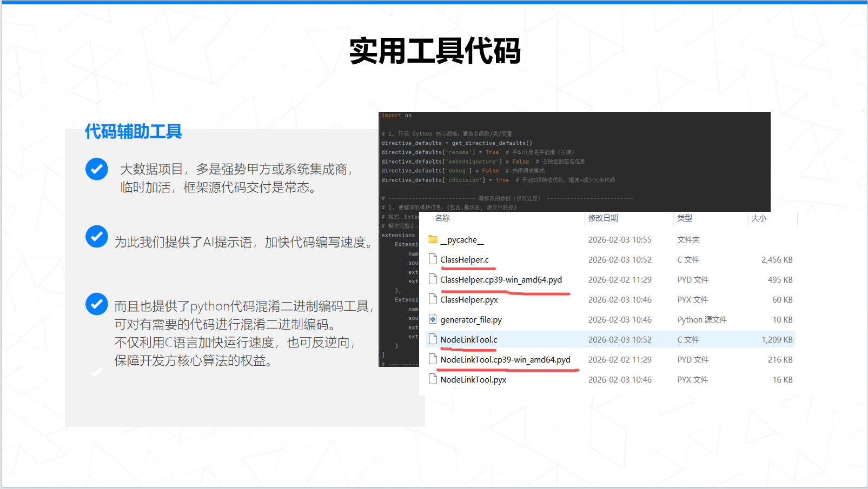Click the checkmark bullet beside 大数据项目 text
The image size is (868, 489).
pyautogui.click(x=96, y=169)
